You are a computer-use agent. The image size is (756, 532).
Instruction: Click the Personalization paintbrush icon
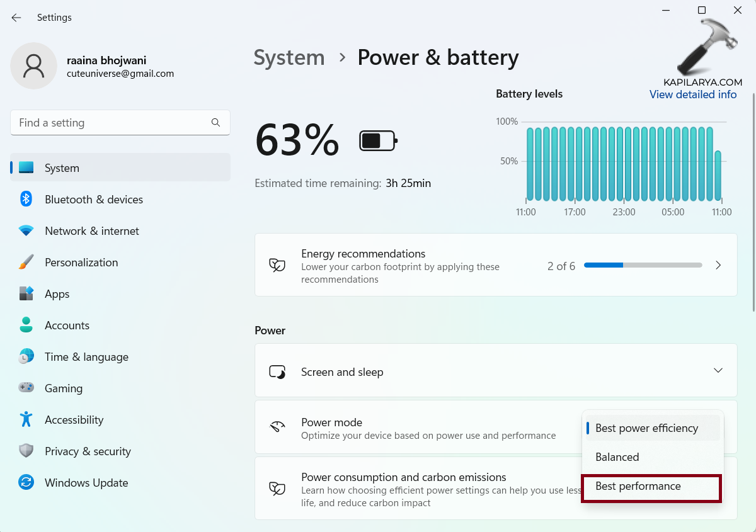pyautogui.click(x=26, y=263)
